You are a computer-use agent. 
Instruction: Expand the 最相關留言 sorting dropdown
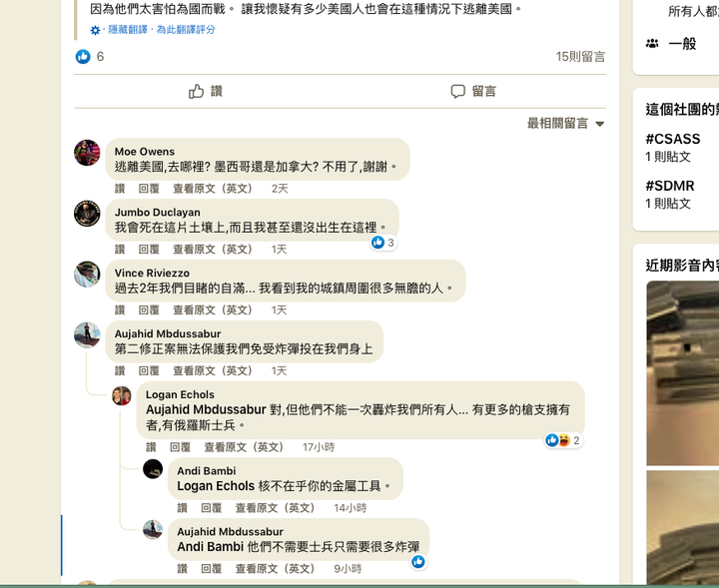566,123
